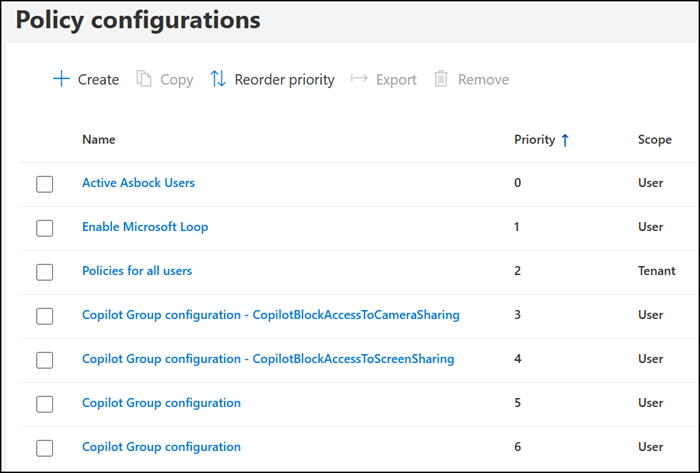The image size is (700, 473).
Task: Click the Tenant scope value
Action: (x=657, y=271)
